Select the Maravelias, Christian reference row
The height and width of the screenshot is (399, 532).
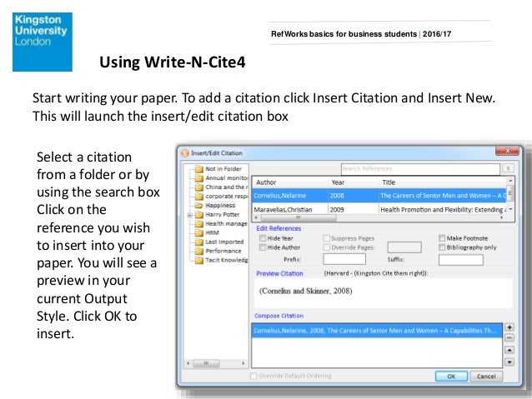(x=379, y=210)
